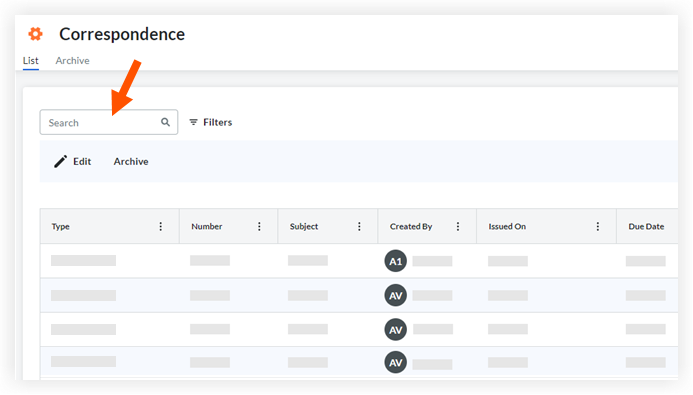Click the pencil Edit icon
693x395 pixels.
point(61,161)
